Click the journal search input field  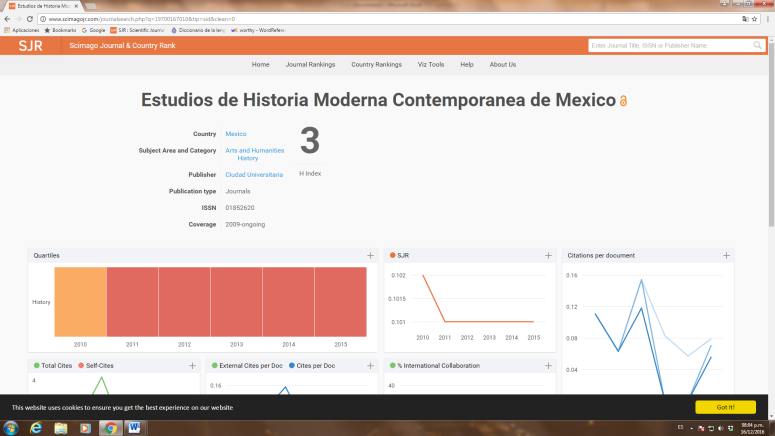[x=670, y=45]
